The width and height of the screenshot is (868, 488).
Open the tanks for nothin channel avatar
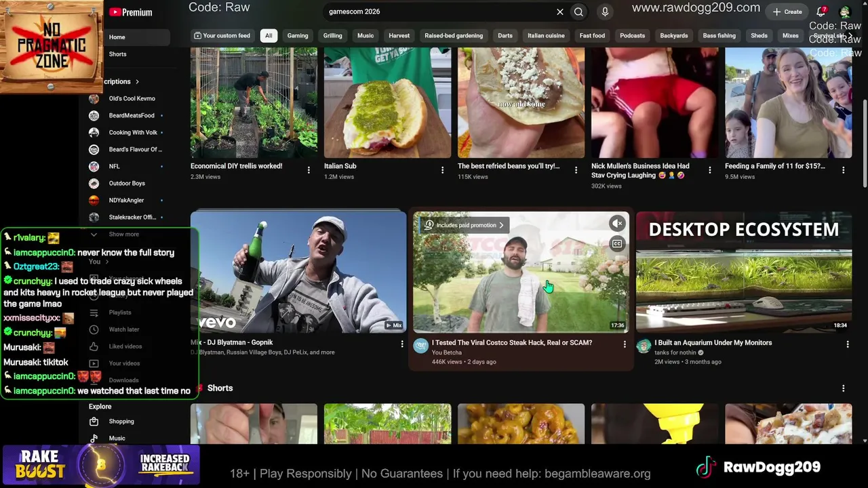(644, 346)
